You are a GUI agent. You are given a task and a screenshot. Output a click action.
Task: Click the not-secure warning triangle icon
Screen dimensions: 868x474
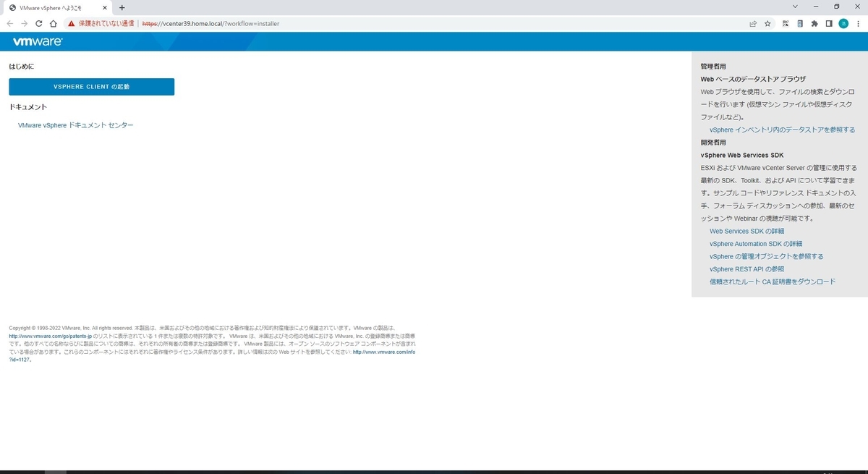(72, 23)
